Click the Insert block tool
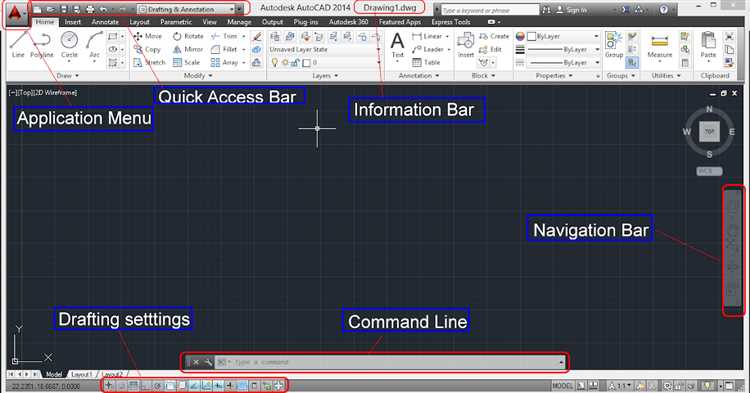 tap(465, 45)
